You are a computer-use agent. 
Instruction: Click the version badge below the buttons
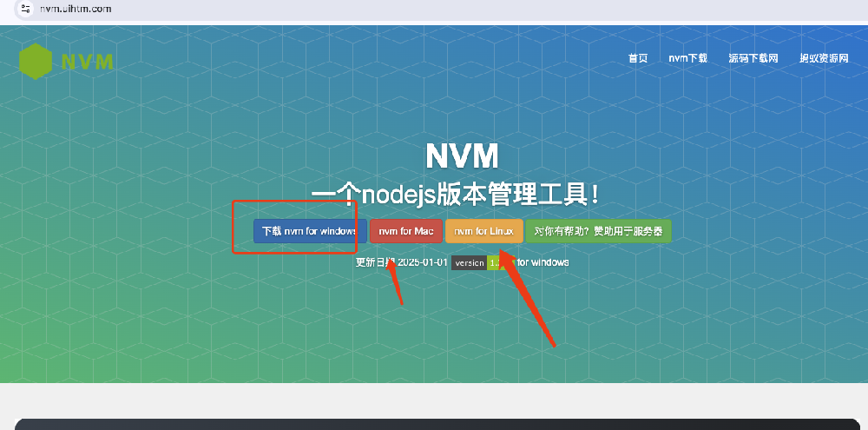click(483, 262)
